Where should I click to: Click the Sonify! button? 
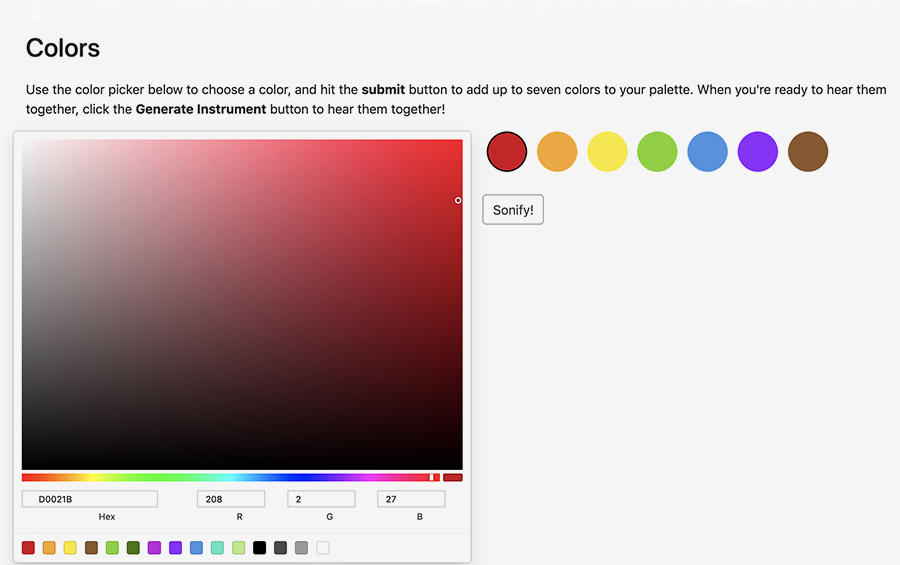pos(513,210)
